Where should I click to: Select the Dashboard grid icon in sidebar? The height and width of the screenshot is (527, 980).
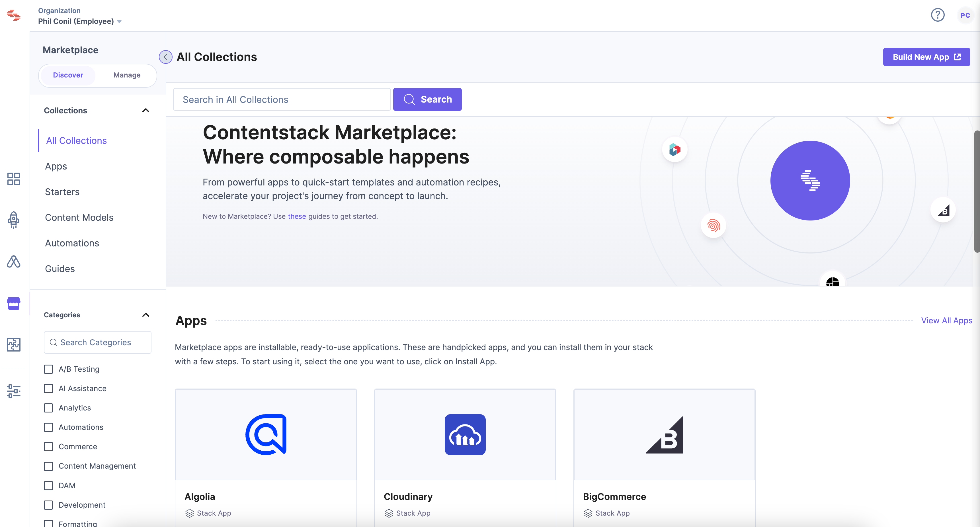14,179
